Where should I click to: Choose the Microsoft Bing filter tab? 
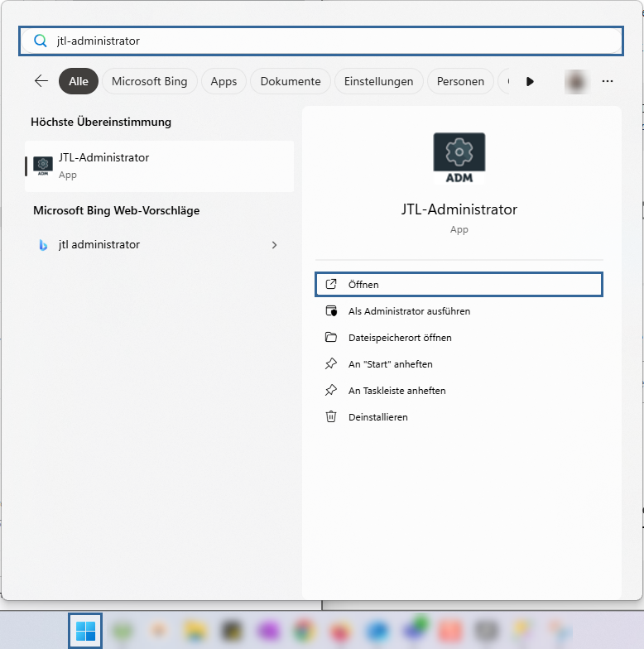(x=150, y=81)
